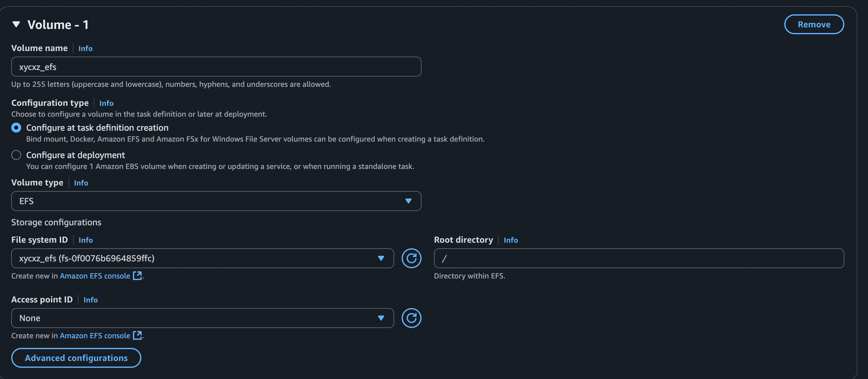This screenshot has height=379, width=868.
Task: Open Advanced configurations
Action: [x=76, y=358]
